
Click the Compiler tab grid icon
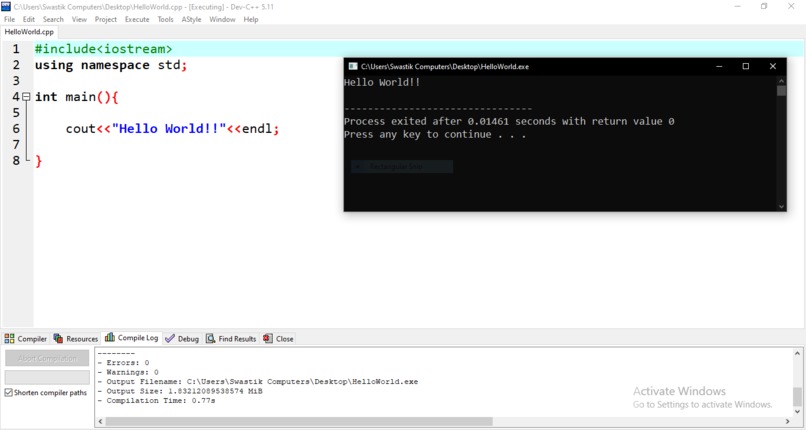(9, 339)
